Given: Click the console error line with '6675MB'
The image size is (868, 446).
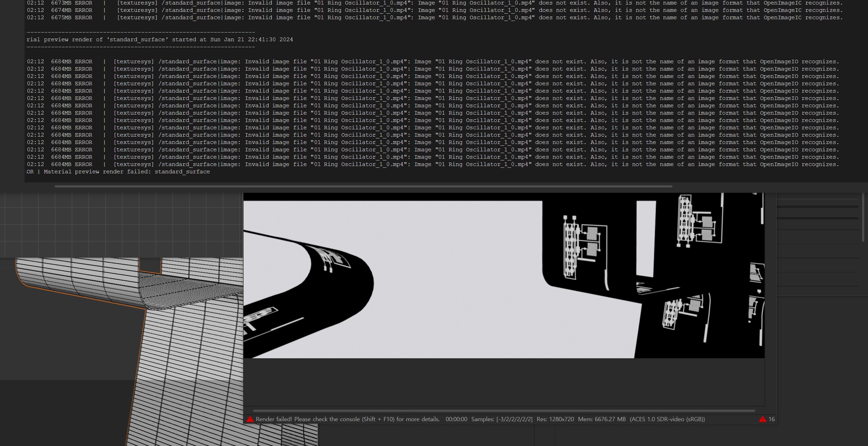Looking at the screenshot, I should pyautogui.click(x=435, y=17).
